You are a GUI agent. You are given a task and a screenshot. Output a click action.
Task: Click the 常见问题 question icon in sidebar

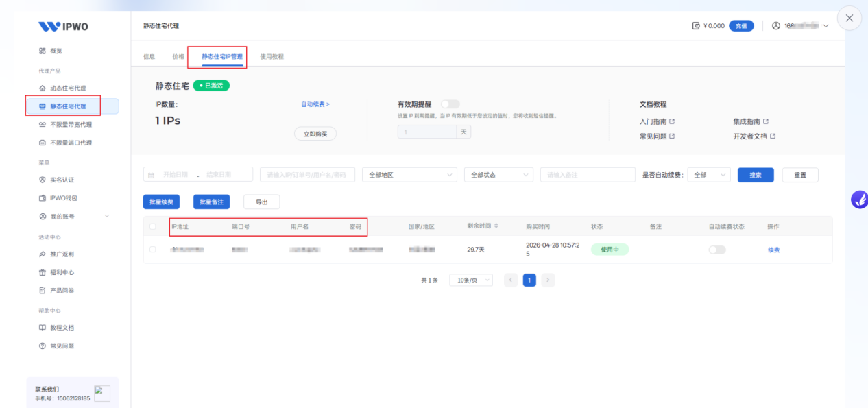coord(43,346)
